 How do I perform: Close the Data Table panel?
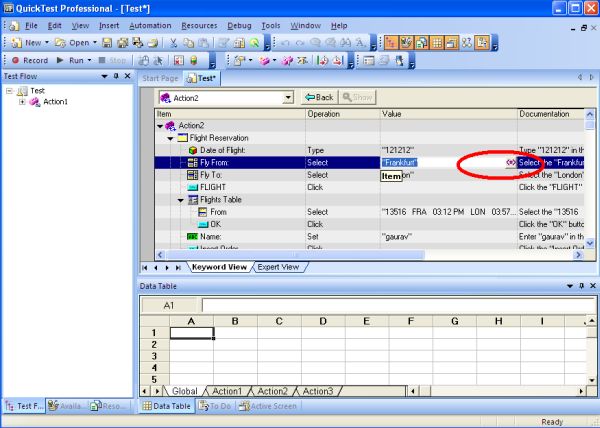point(593,286)
